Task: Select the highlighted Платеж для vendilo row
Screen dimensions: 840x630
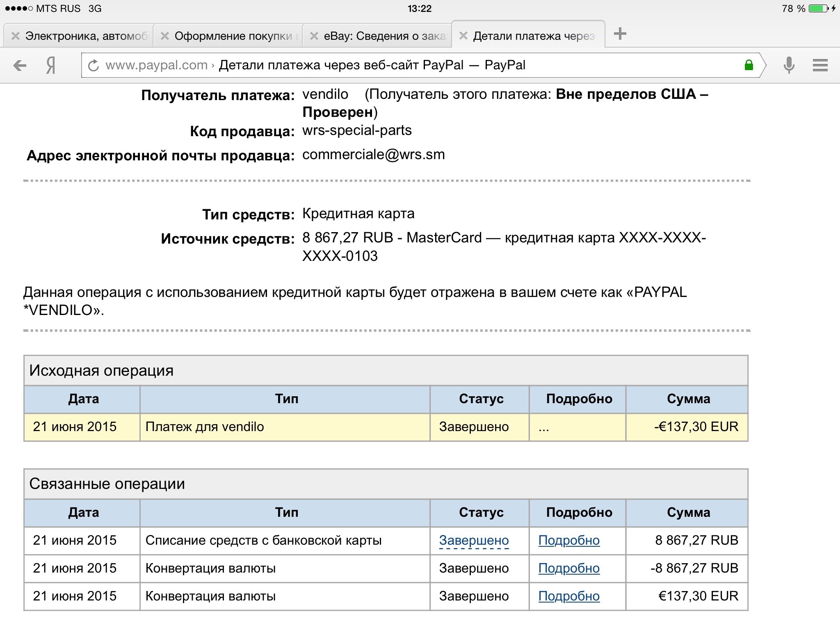Action: (285, 427)
